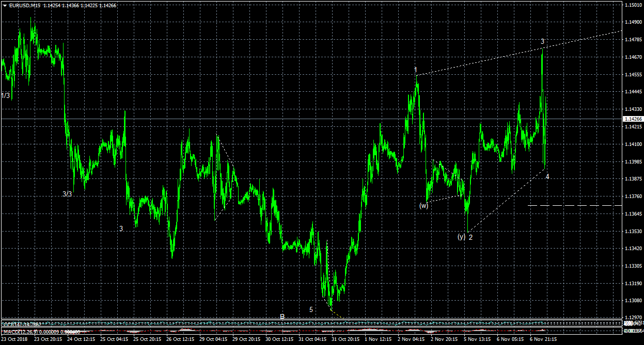This screenshot has width=644, height=345.
Task: Click the current price tag 1.14266
Action: pyautogui.click(x=633, y=119)
